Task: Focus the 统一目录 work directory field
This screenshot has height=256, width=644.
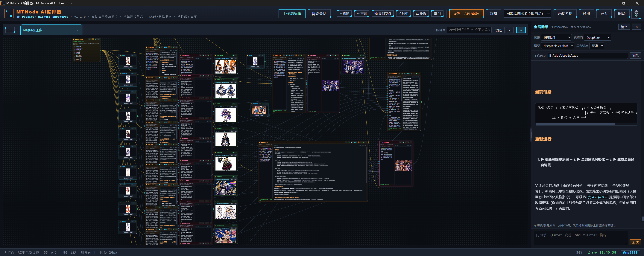Action: pyautogui.click(x=469, y=30)
